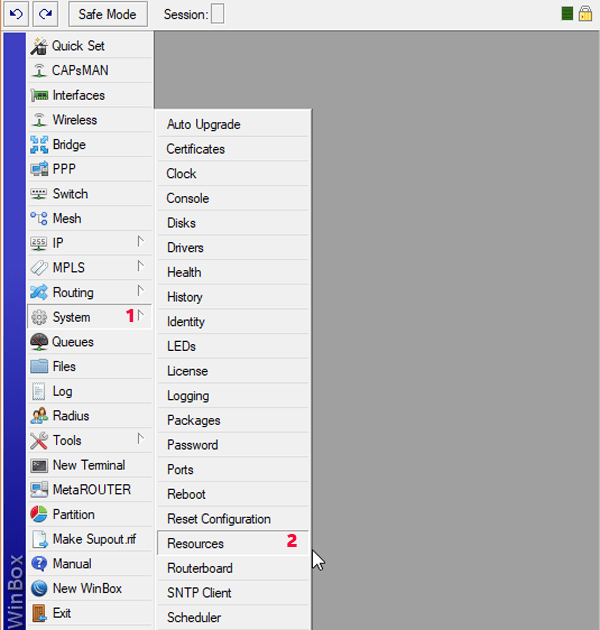Open Identity submenu entry
Image resolution: width=600 pixels, height=630 pixels.
tap(233, 322)
